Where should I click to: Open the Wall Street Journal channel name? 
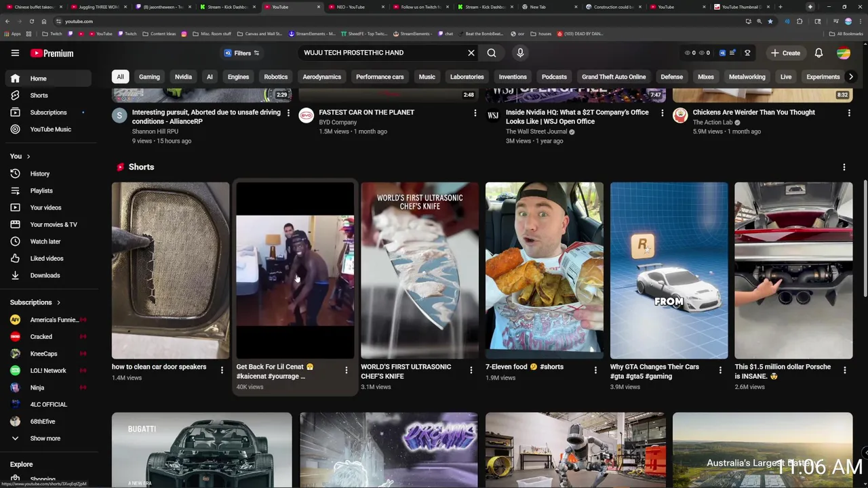tap(536, 131)
